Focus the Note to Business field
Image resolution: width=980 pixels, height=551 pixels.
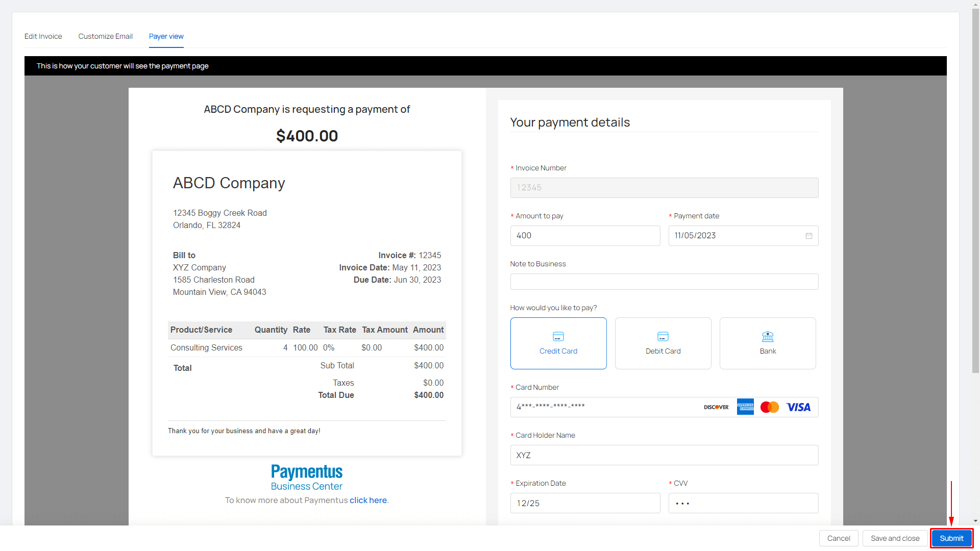point(664,282)
